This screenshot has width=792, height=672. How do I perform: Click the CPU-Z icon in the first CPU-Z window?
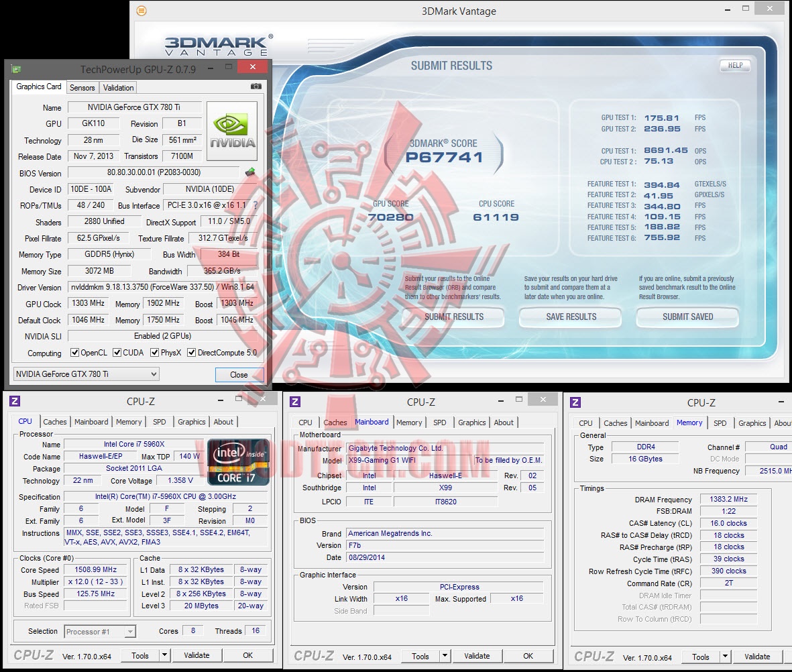(15, 401)
